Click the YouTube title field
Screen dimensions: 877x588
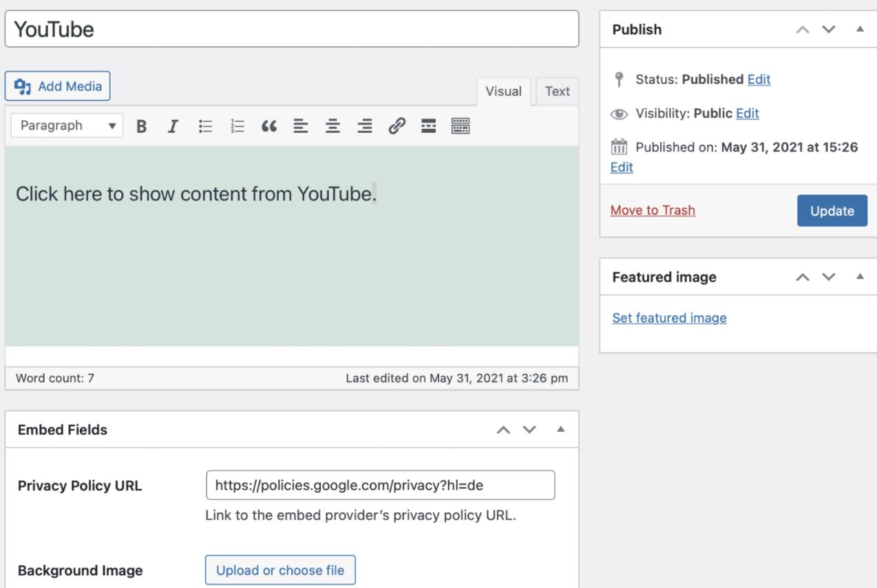pos(292,29)
